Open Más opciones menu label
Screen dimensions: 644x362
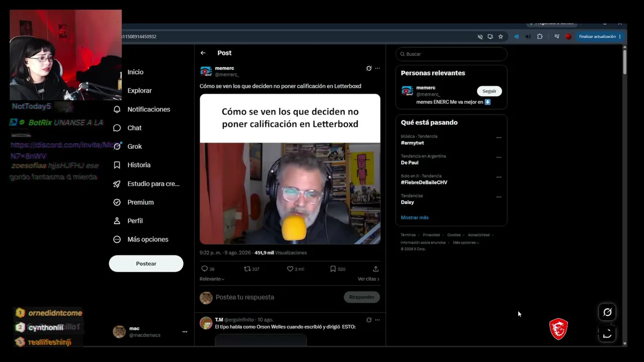coord(148,239)
